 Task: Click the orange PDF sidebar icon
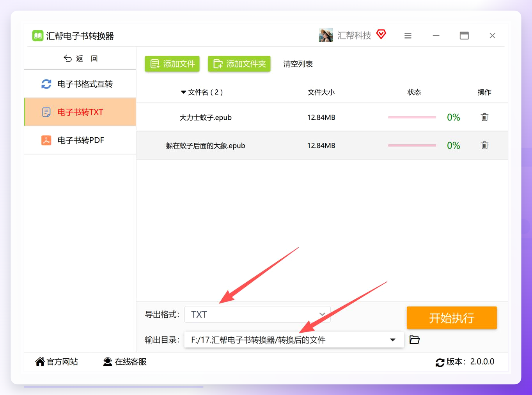click(x=46, y=140)
